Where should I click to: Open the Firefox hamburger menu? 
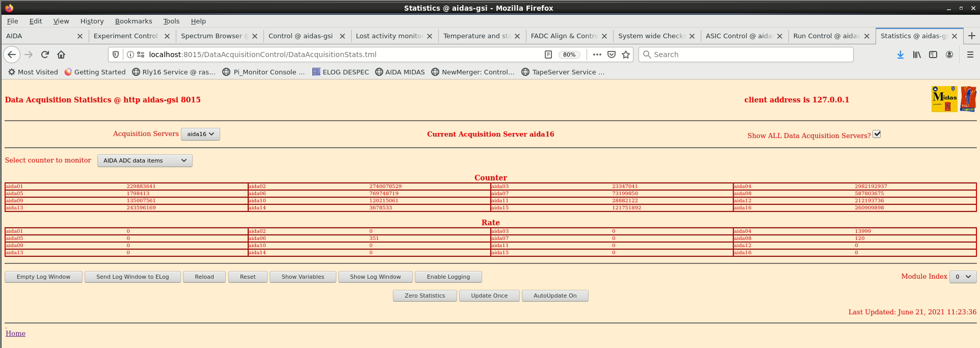970,55
